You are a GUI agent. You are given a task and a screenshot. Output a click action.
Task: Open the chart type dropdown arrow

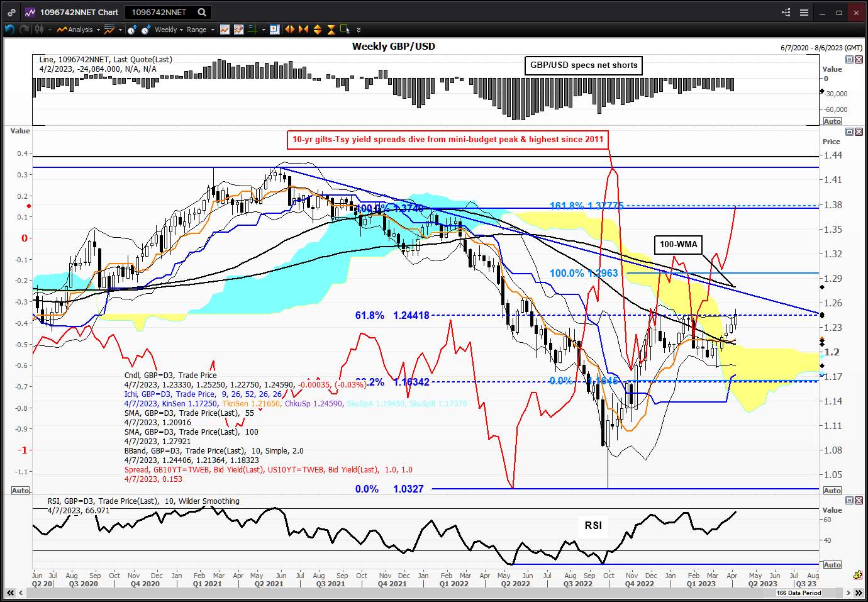coord(49,30)
